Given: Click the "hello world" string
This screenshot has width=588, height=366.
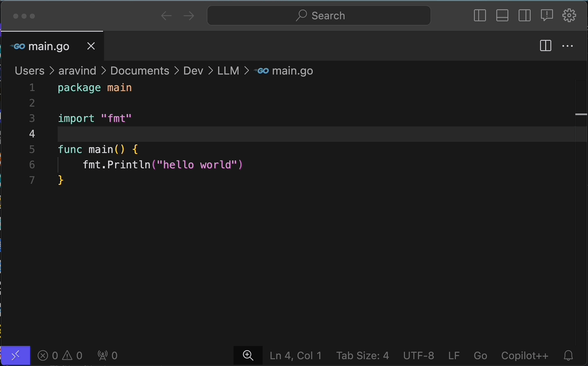Looking at the screenshot, I should pyautogui.click(x=197, y=165).
